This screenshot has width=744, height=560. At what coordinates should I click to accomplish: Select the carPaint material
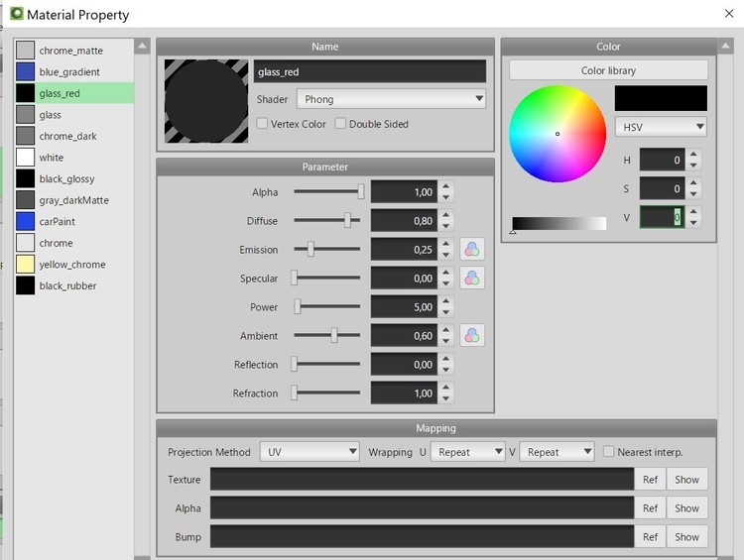click(74, 221)
